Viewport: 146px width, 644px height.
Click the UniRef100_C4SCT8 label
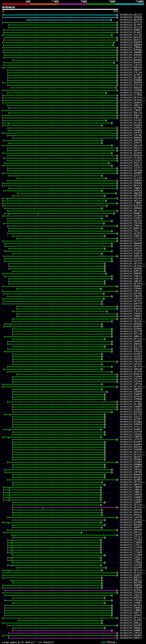(x=131, y=379)
